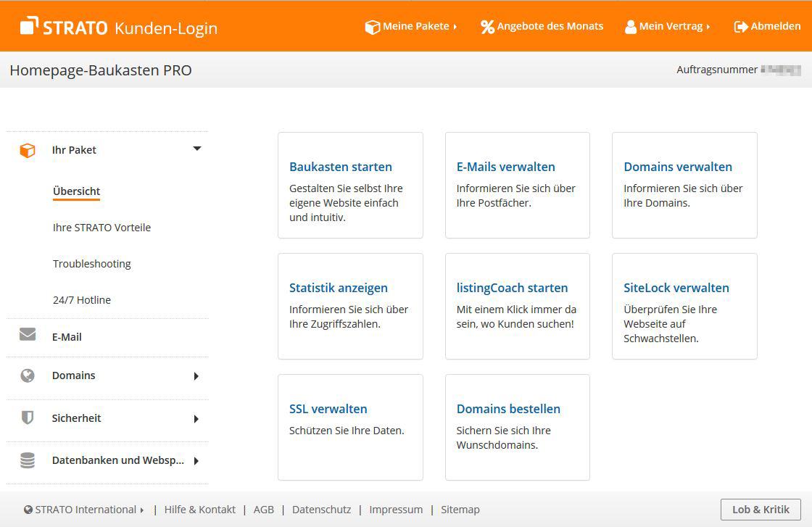Click the text 'Schützen Sie Ihre Daten.'

pos(347,431)
